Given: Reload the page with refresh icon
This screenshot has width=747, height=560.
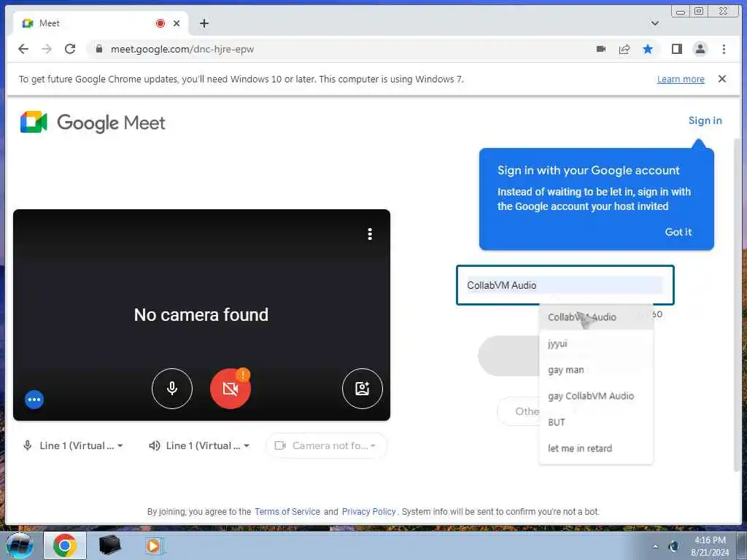Looking at the screenshot, I should (70, 49).
